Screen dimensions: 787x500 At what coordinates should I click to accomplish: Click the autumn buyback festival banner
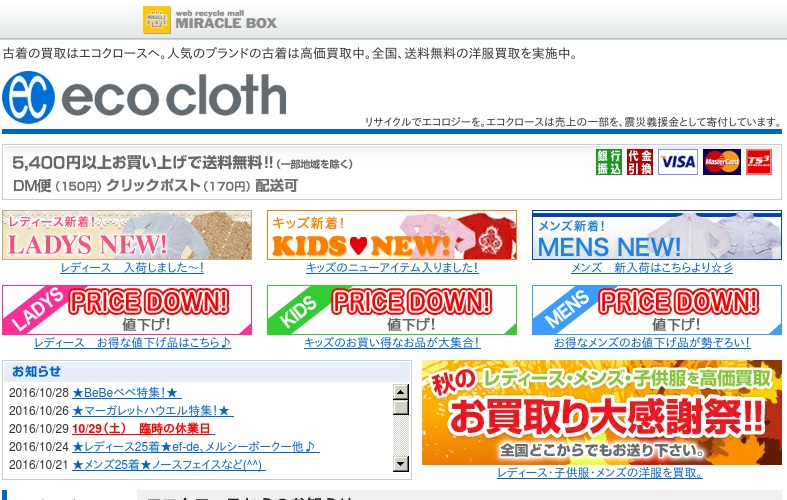[602, 413]
